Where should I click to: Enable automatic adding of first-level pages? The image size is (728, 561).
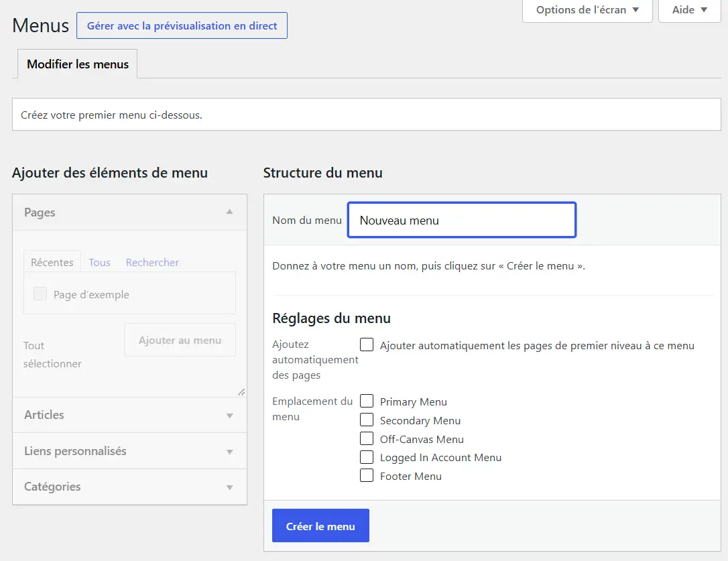point(367,345)
